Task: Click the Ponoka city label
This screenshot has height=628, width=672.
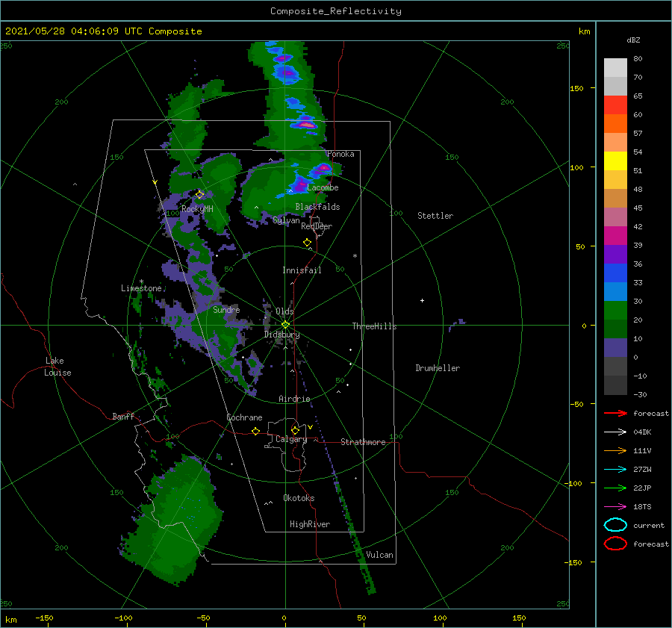Action: (x=340, y=154)
